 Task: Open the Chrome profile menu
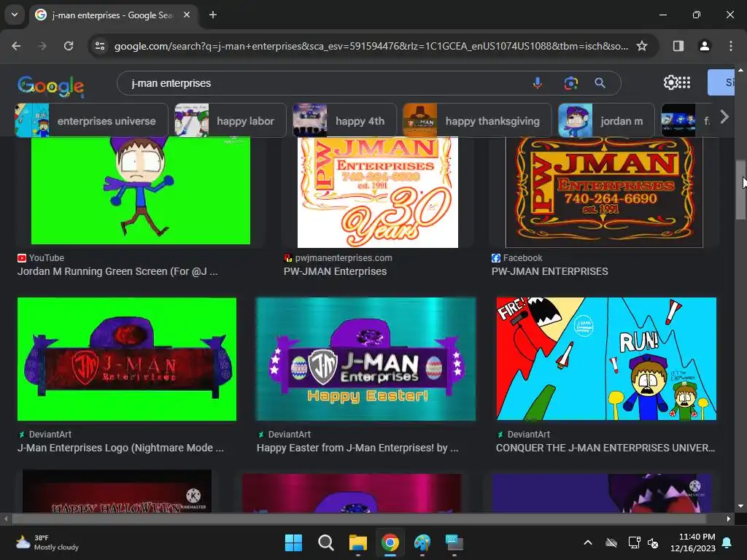tap(705, 46)
